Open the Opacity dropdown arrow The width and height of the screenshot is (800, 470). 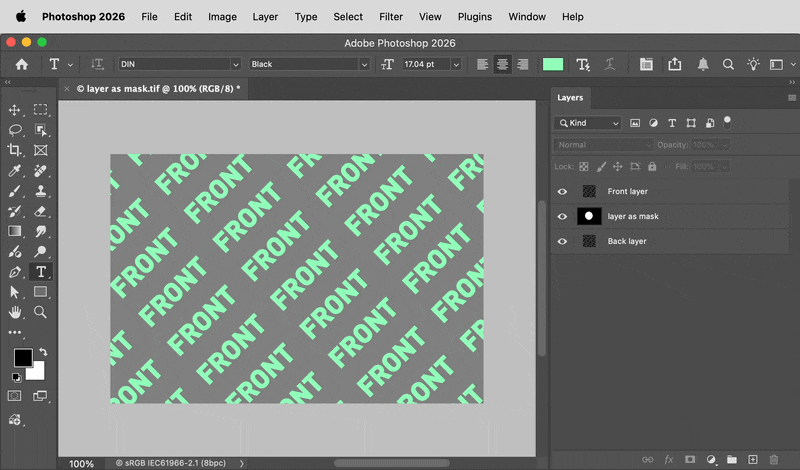[x=724, y=145]
